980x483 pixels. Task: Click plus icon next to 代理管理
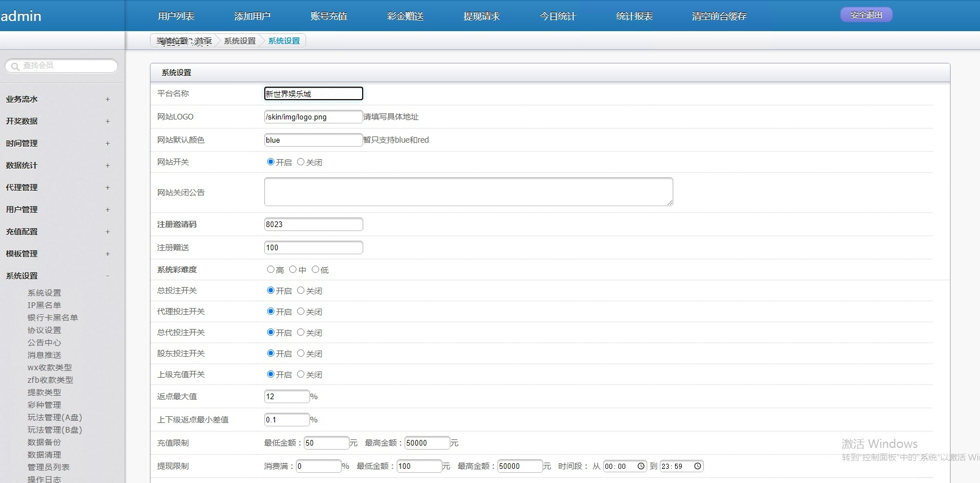(108, 188)
